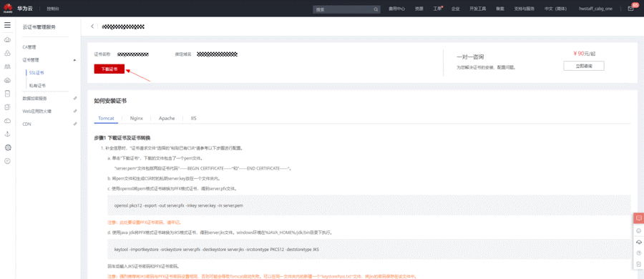Open the 企业 menu
The width and height of the screenshot is (644, 279).
(x=456, y=9)
